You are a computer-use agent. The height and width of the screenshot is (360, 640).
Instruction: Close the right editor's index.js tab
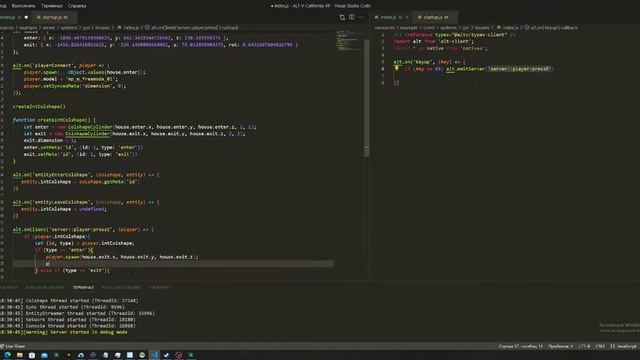[x=407, y=17]
